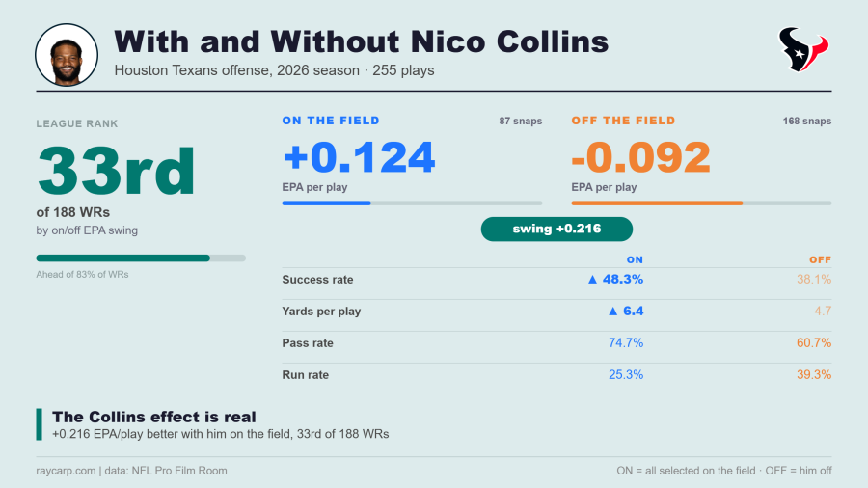
Task: Click the 33rd league rank number
Action: click(x=117, y=171)
